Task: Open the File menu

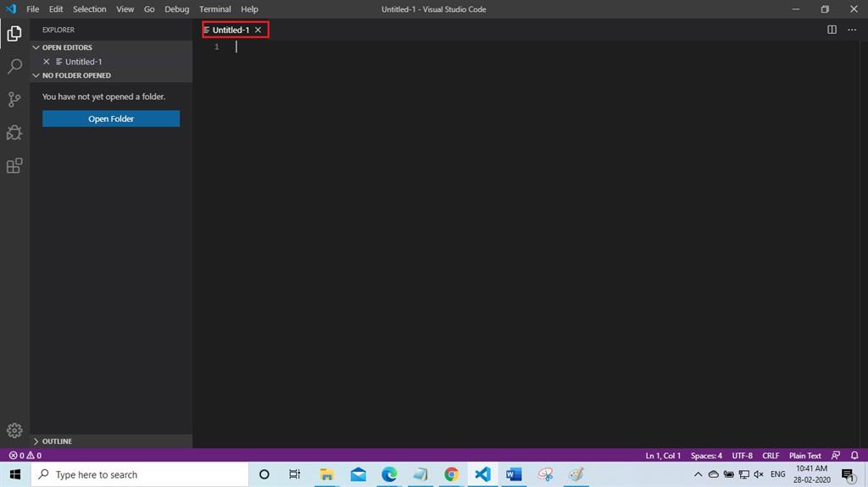Action: coord(33,8)
